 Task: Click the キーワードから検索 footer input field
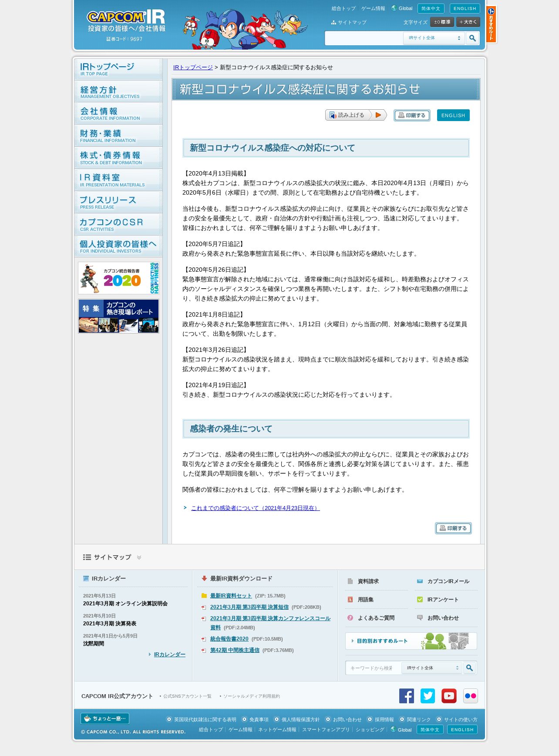tap(374, 668)
